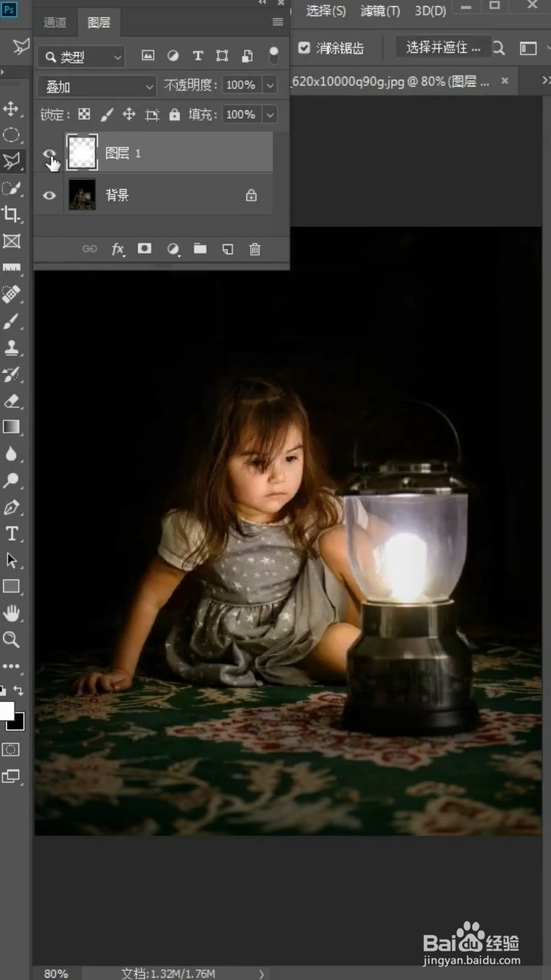Open the 填充 fill slider arrow

pos(269,115)
